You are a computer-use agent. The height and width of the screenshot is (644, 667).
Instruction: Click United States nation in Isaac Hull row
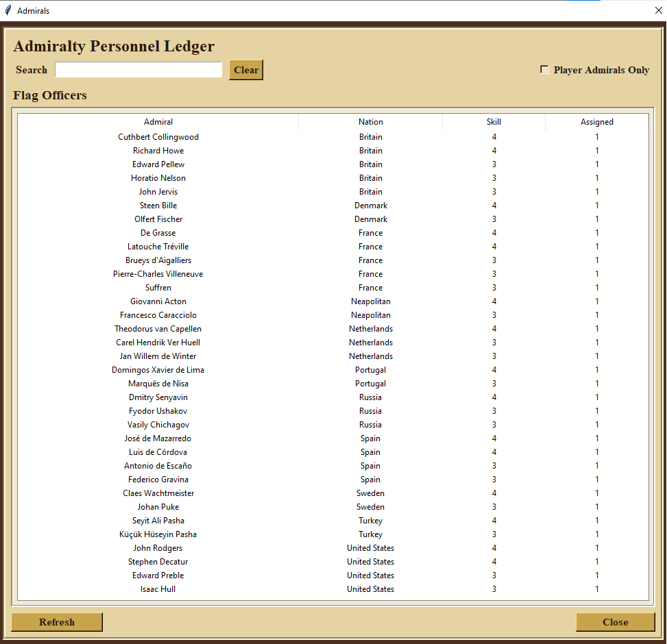click(370, 589)
